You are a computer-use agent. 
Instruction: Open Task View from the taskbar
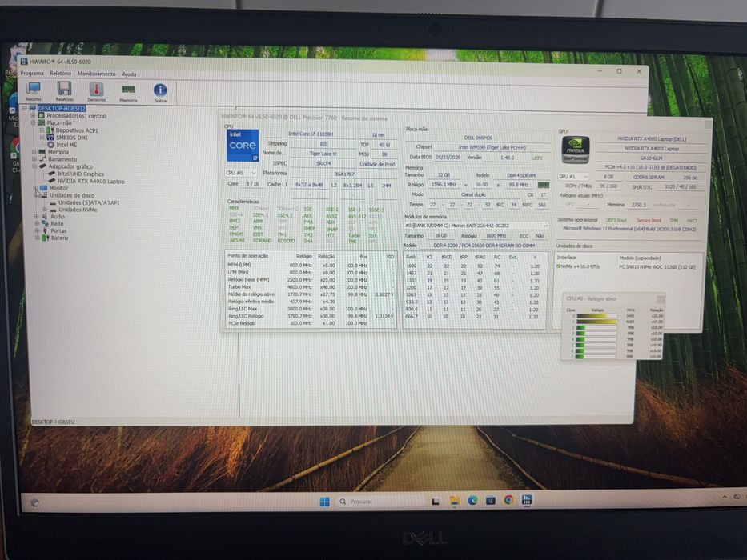[435, 501]
